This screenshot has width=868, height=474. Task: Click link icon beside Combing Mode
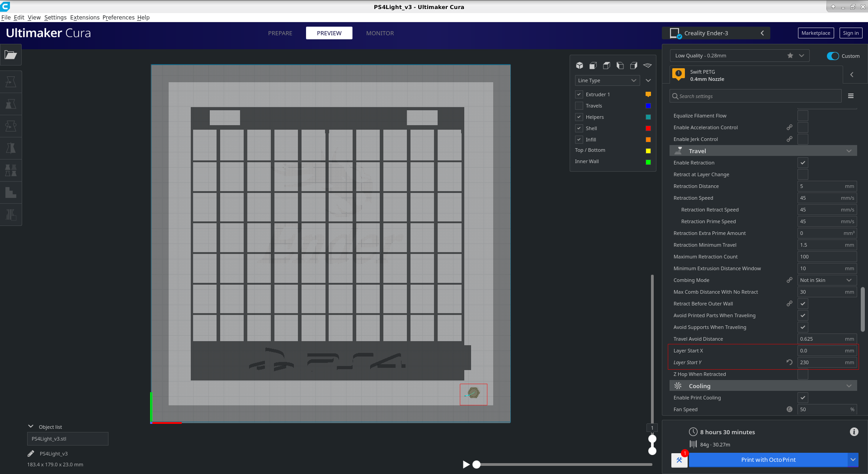[789, 280]
